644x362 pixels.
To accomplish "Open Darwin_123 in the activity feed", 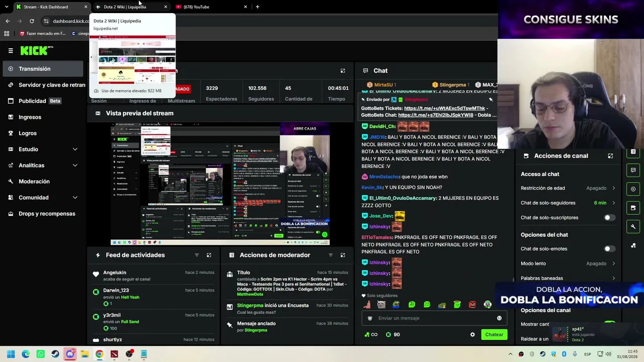I will 116,290.
